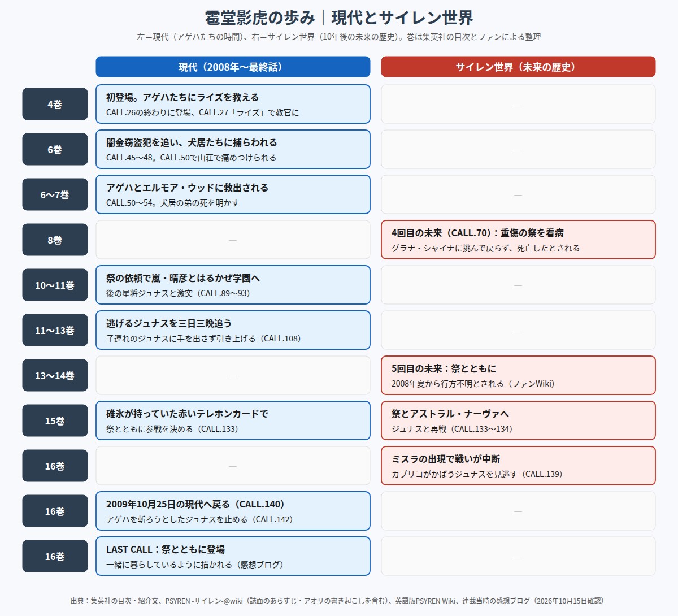The width and height of the screenshot is (678, 616).
Task: Click text CALL.50〜54。犬居の弟の死を明かす
Action: (x=172, y=203)
